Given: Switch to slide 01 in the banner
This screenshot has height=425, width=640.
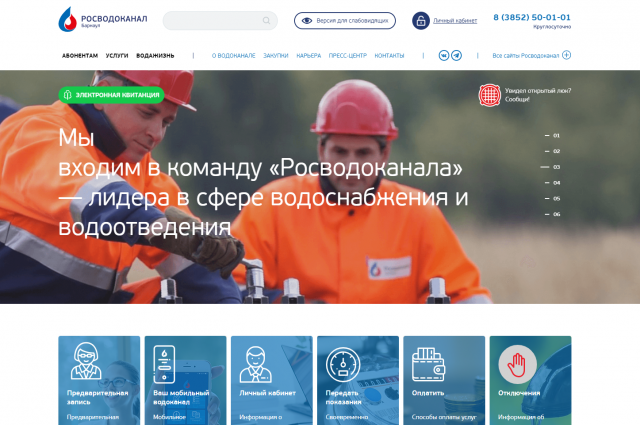Looking at the screenshot, I should (x=552, y=136).
